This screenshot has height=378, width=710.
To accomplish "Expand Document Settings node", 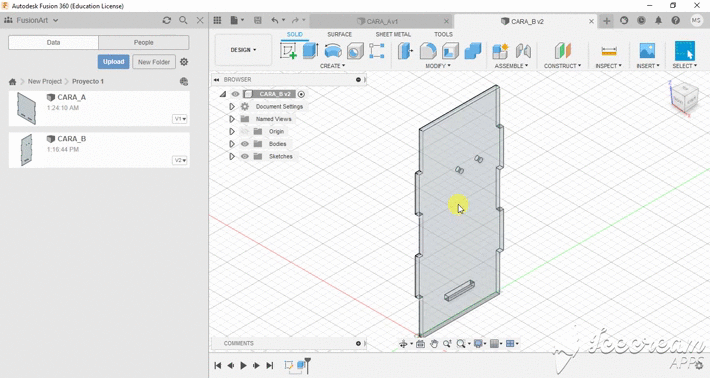I will pyautogui.click(x=232, y=107).
